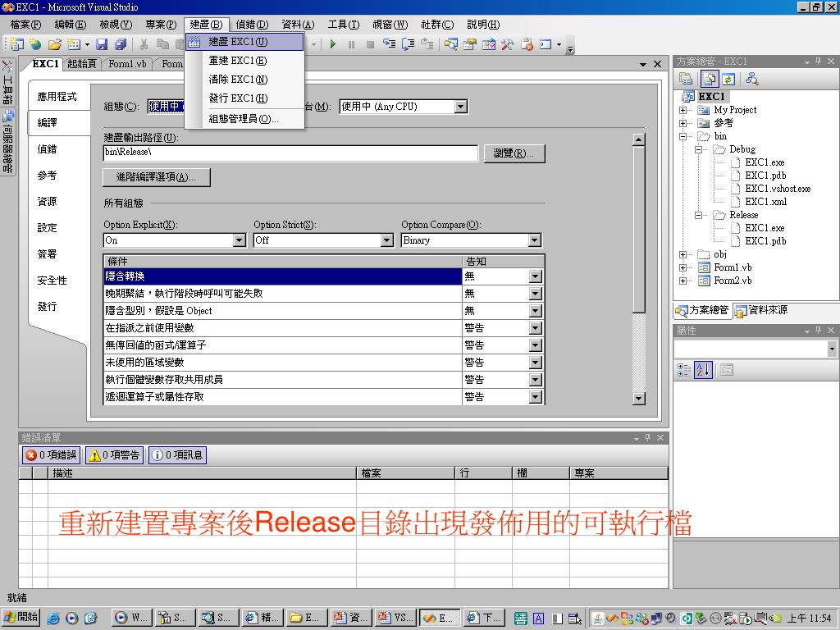Click the Open File toolbar icon
The image size is (840, 630).
pos(55,44)
